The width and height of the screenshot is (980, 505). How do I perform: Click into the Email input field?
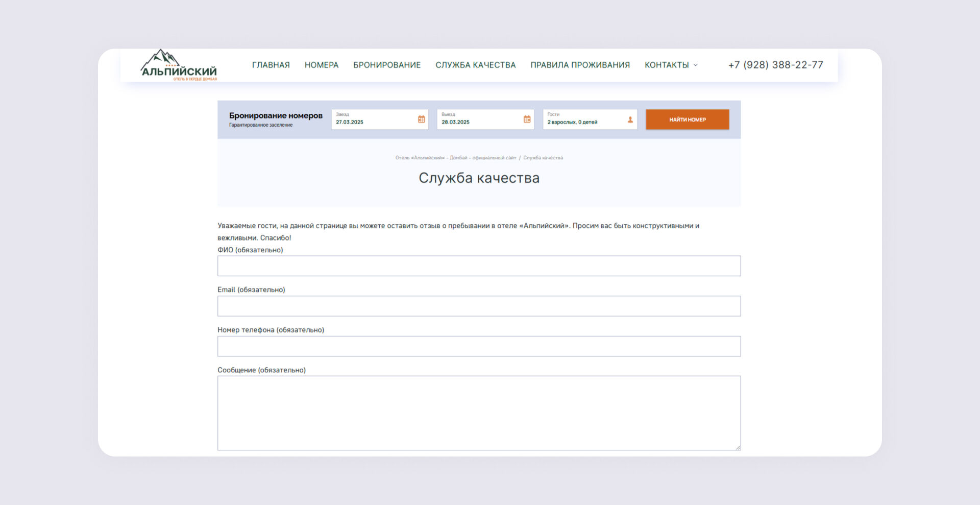479,306
